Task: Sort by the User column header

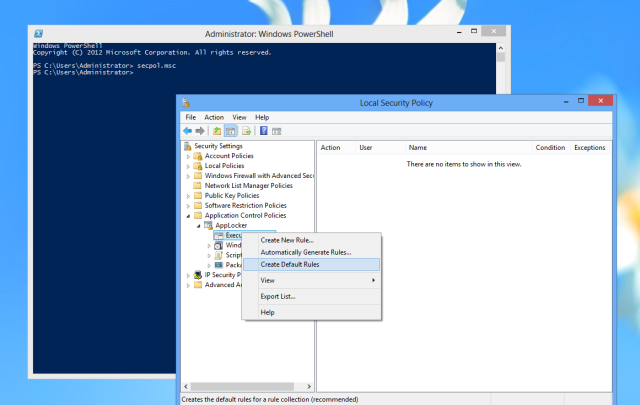Action: [x=380, y=147]
